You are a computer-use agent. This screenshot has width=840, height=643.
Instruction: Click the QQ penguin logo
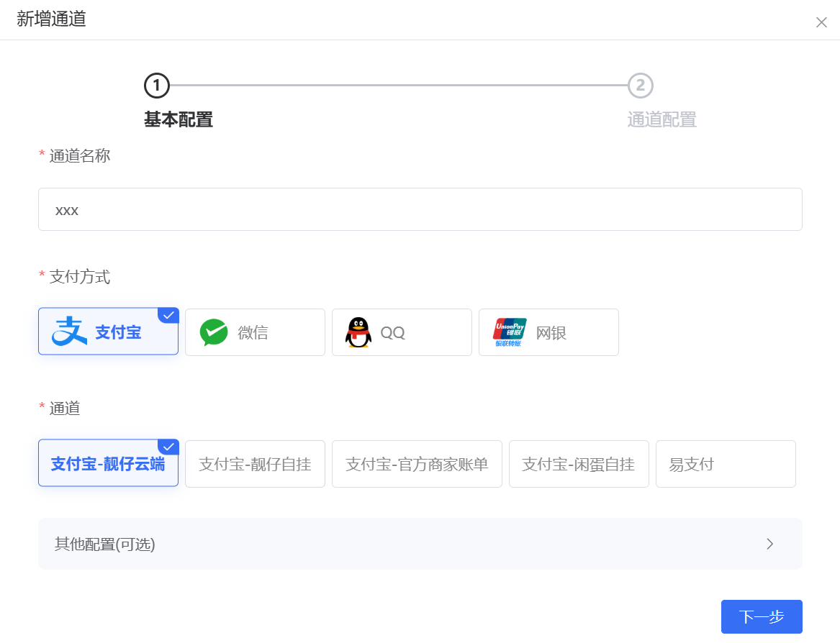[x=358, y=332]
